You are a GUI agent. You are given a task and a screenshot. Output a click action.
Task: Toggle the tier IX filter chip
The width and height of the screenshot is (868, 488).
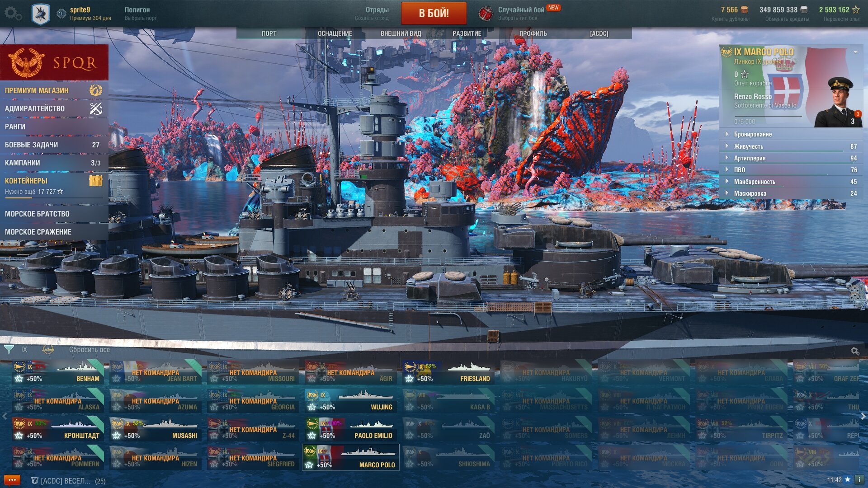point(24,349)
